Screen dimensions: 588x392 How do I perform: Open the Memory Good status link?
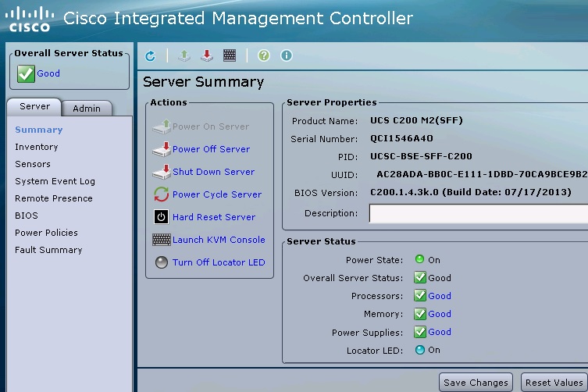[x=440, y=314]
